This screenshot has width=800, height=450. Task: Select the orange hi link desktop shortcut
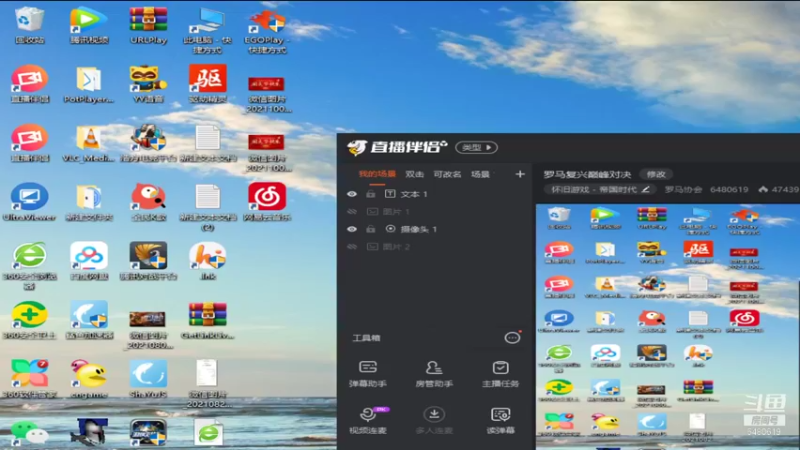click(x=208, y=262)
